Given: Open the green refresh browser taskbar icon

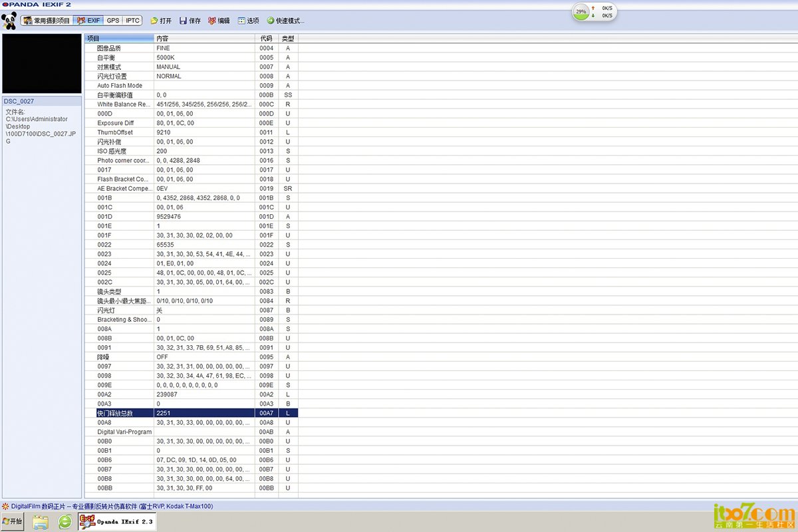Looking at the screenshot, I should point(65,522).
